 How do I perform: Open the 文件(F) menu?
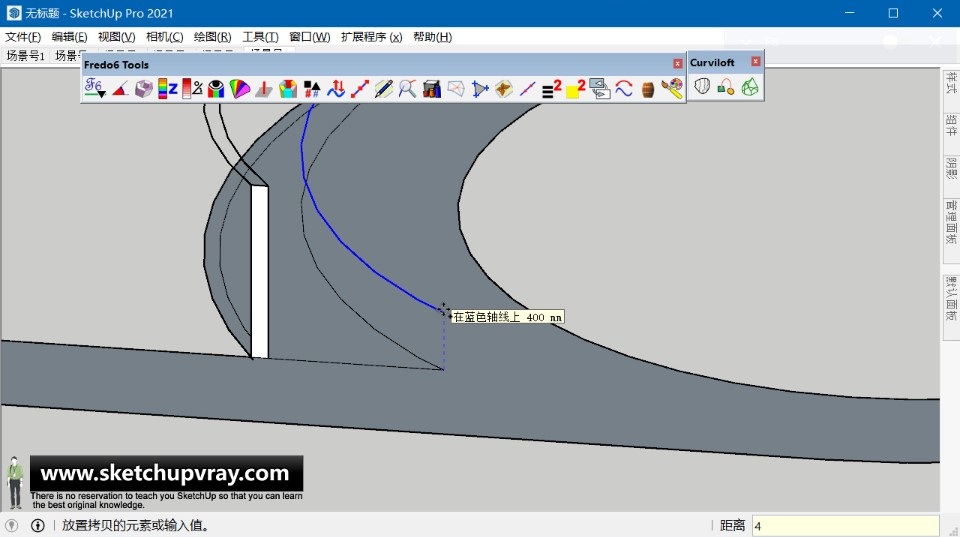pos(23,37)
